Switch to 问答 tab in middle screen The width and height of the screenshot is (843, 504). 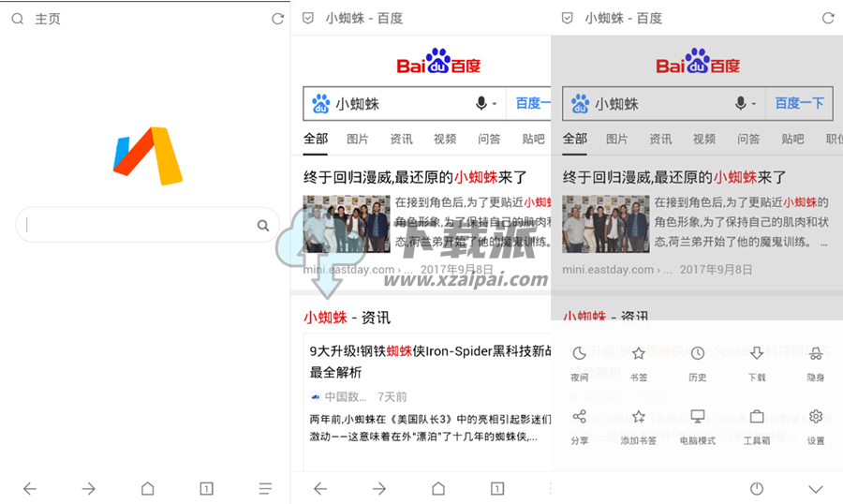(x=489, y=140)
